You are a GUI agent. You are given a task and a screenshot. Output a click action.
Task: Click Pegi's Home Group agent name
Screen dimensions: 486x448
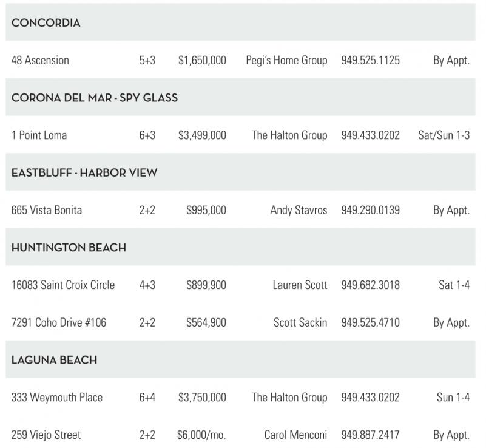click(286, 61)
